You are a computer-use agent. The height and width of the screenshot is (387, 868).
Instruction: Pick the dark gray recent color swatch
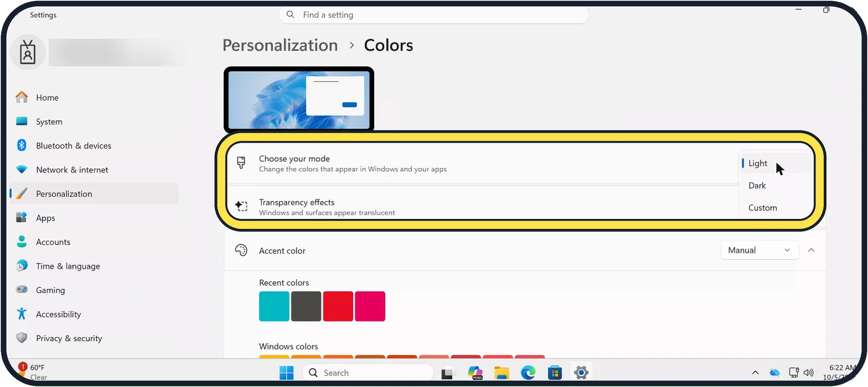[306, 306]
